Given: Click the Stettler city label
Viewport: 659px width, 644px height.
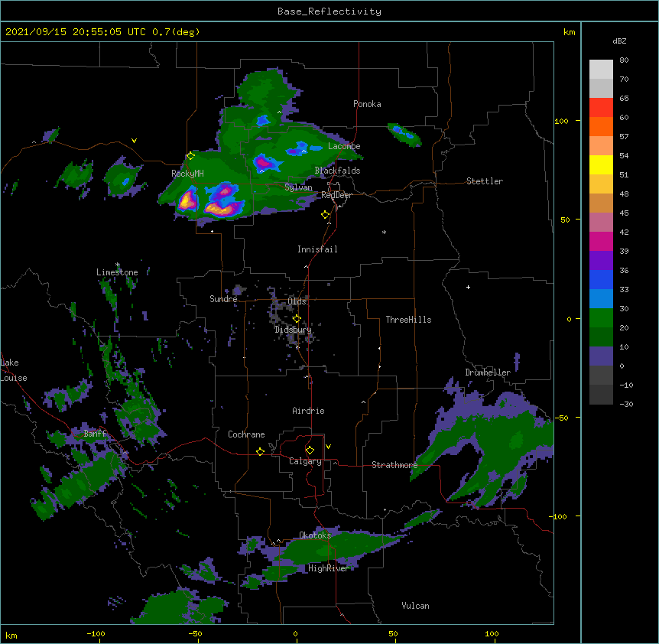Looking at the screenshot, I should [485, 181].
